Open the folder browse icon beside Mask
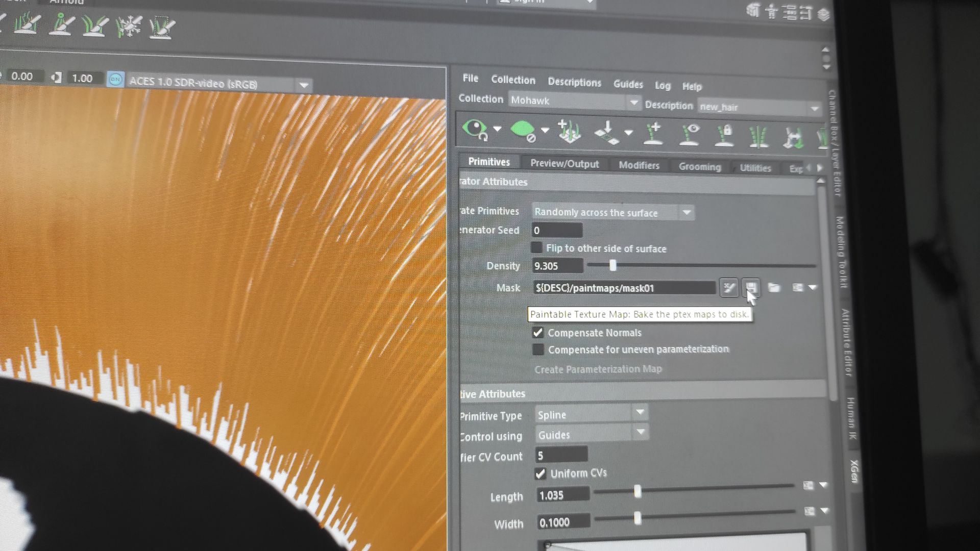The height and width of the screenshot is (551, 980). click(x=774, y=288)
